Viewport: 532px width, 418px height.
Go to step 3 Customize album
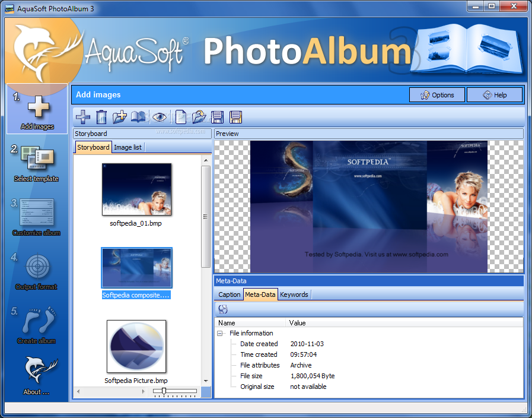[x=36, y=217]
